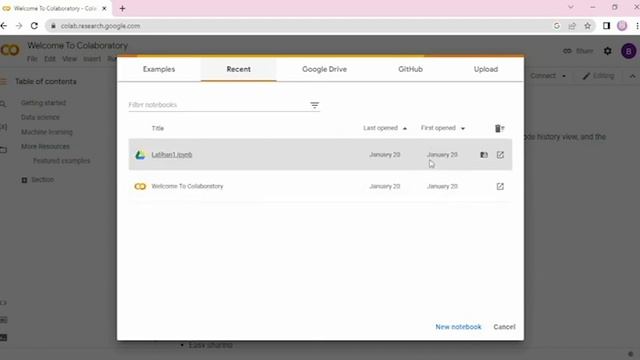Click the purple account avatar
The height and width of the screenshot is (360, 640).
point(629,51)
